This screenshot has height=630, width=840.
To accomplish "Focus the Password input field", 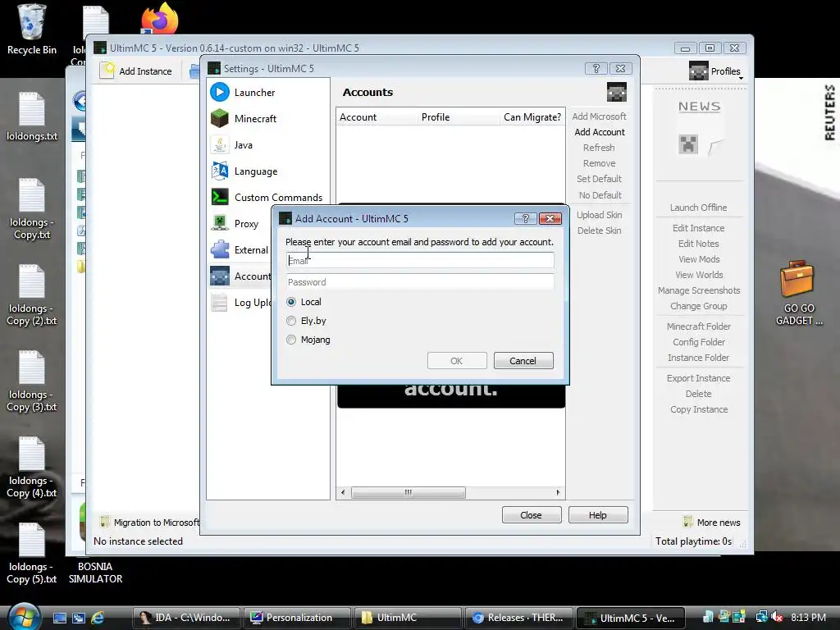I will pyautogui.click(x=420, y=282).
